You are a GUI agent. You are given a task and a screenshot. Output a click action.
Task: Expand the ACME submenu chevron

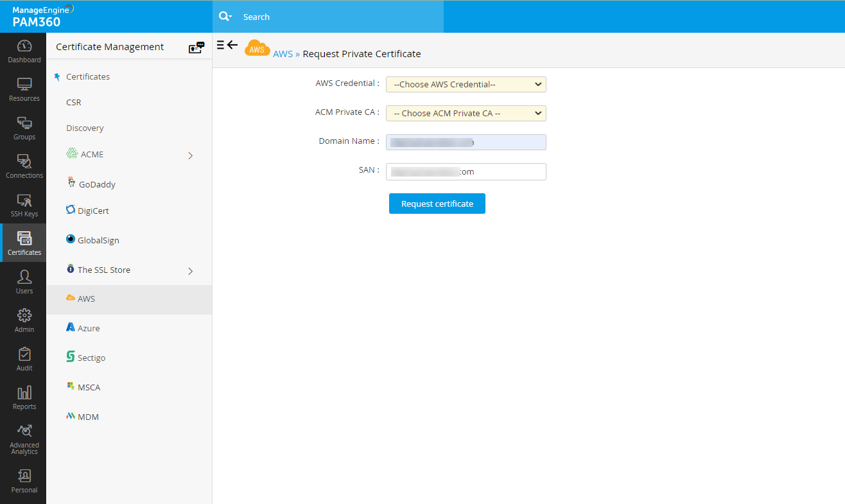point(190,155)
